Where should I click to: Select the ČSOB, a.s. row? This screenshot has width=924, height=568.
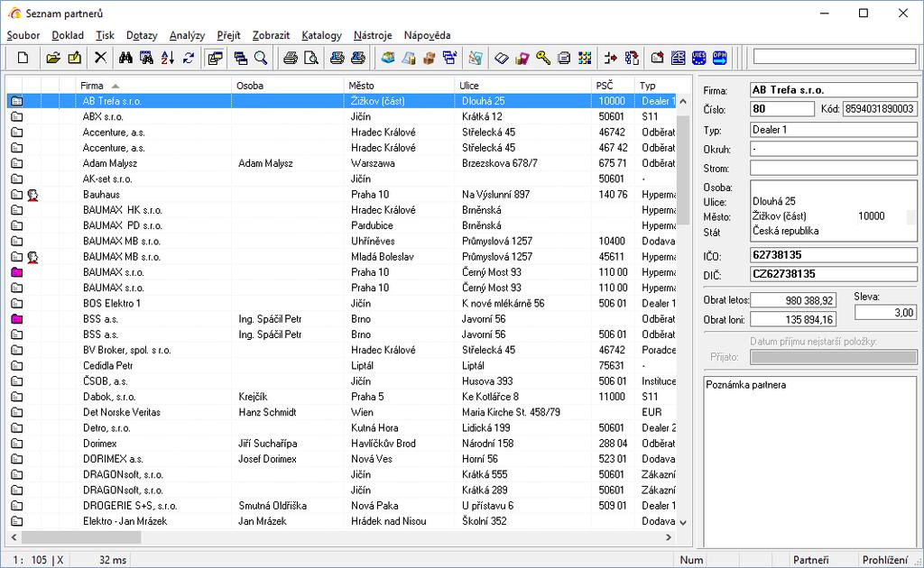(x=342, y=380)
